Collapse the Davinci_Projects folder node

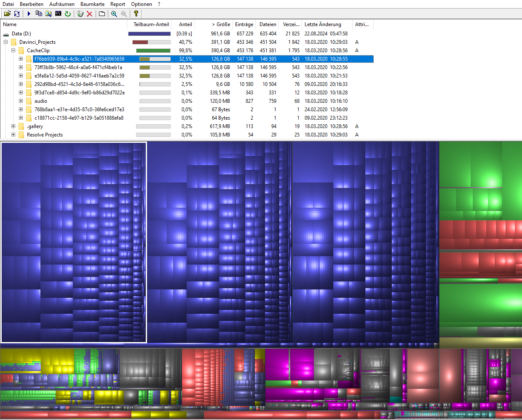click(5, 42)
